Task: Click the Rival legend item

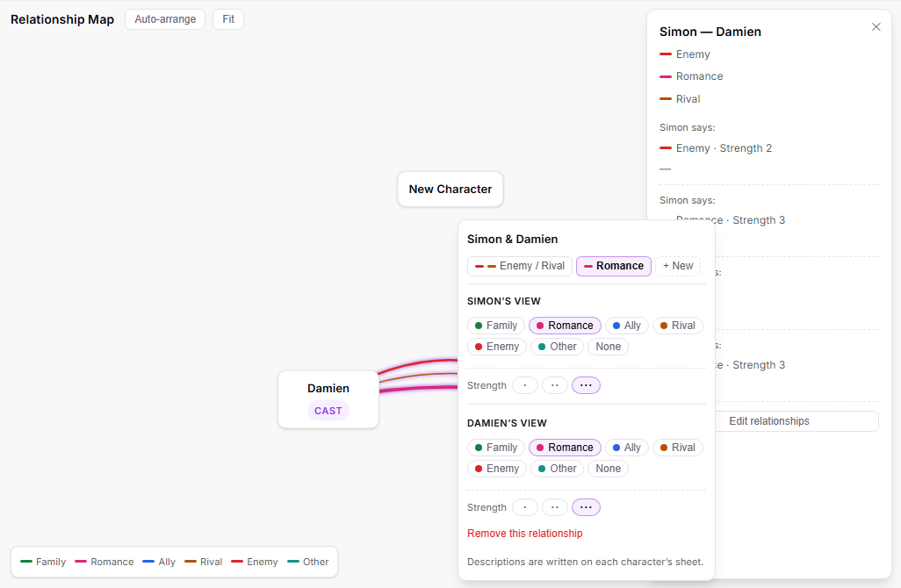Action: pyautogui.click(x=204, y=562)
